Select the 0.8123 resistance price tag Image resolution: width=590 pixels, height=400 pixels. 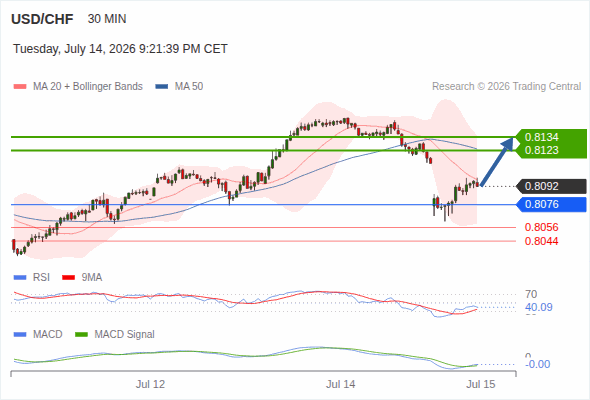click(x=552, y=151)
